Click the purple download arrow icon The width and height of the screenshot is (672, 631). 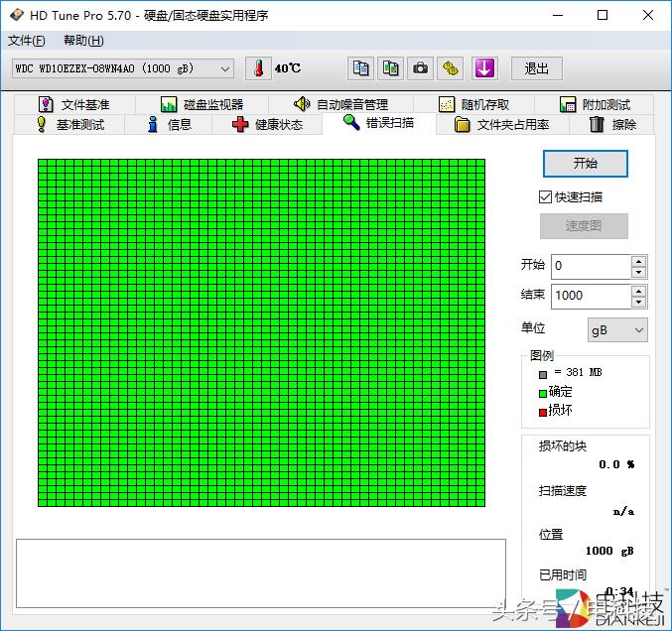[x=484, y=68]
